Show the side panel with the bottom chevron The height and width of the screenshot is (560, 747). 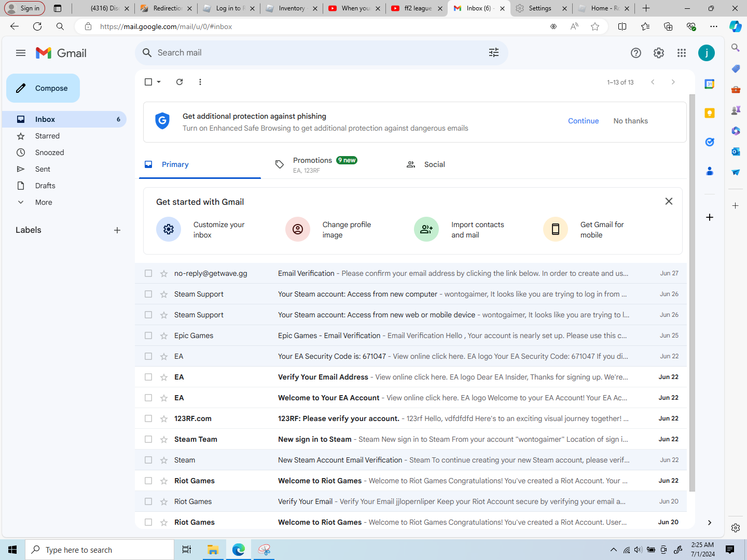[710, 523]
